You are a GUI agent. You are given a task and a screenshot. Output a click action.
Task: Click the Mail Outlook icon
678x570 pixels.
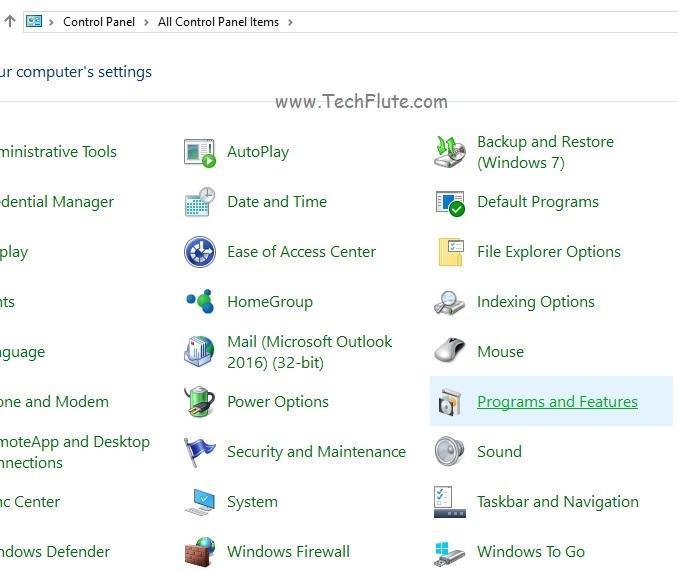tap(199, 352)
